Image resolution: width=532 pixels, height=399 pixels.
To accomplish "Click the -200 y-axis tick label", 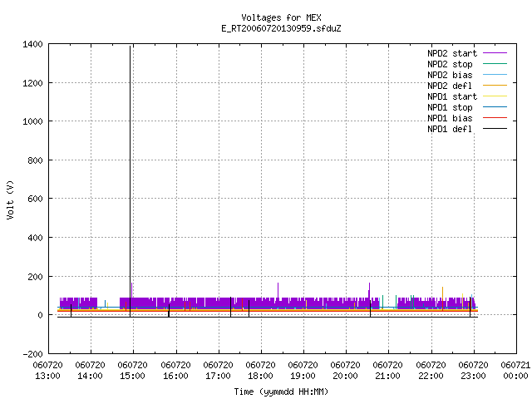I will (x=32, y=354).
